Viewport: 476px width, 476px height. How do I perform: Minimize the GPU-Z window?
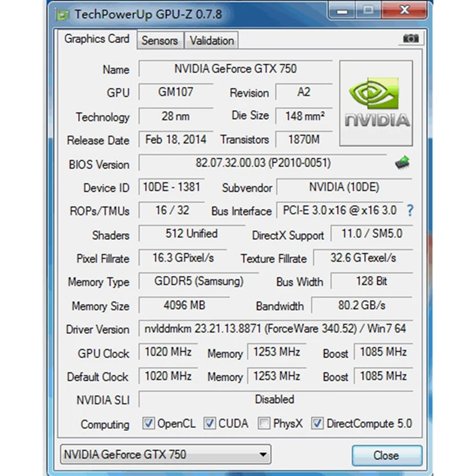342,11
